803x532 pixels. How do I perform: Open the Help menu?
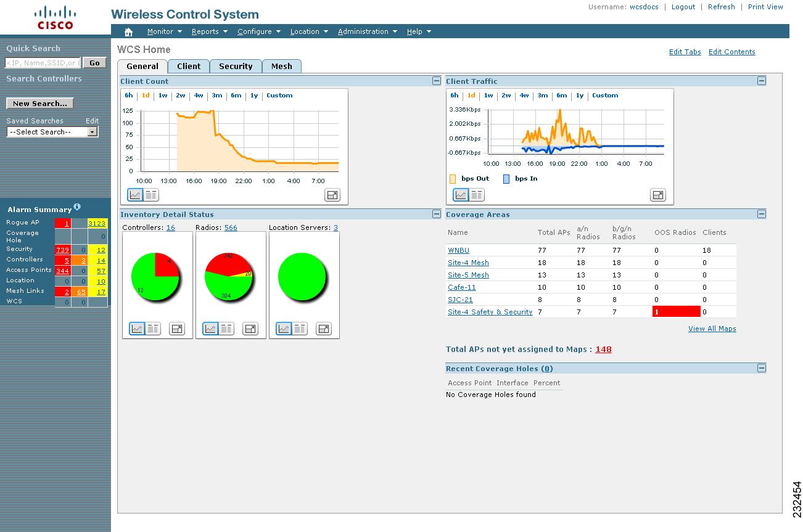click(419, 31)
